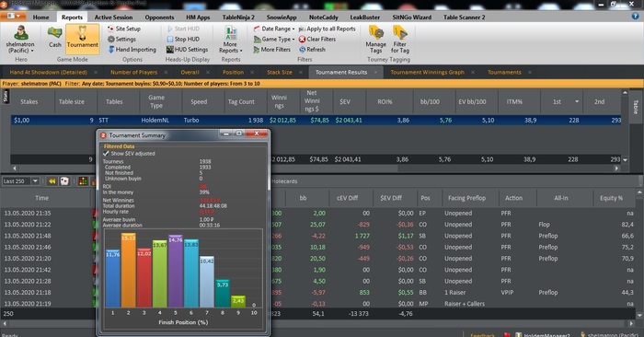Toggle Show $EV adjusted checkbox
644x337 pixels.
tap(106, 153)
